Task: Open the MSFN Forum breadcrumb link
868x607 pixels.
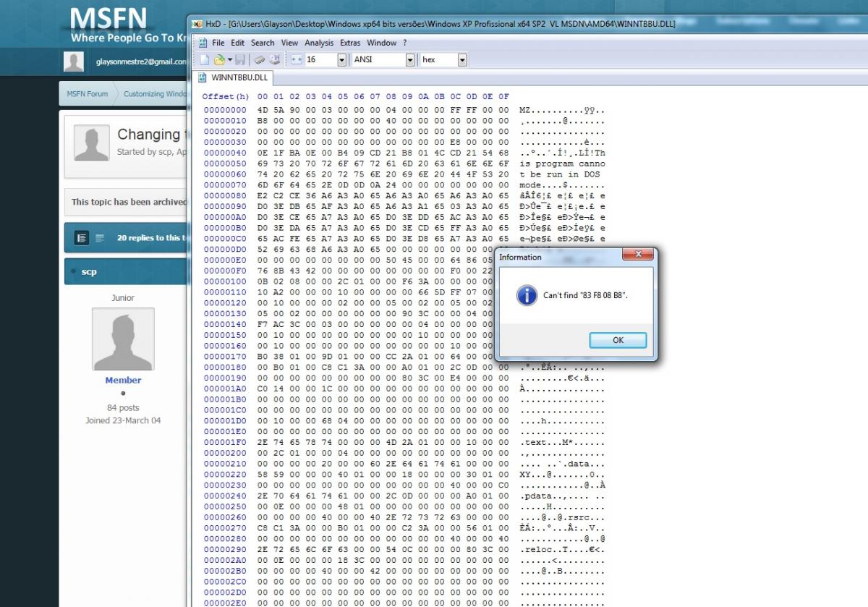Action: point(87,94)
